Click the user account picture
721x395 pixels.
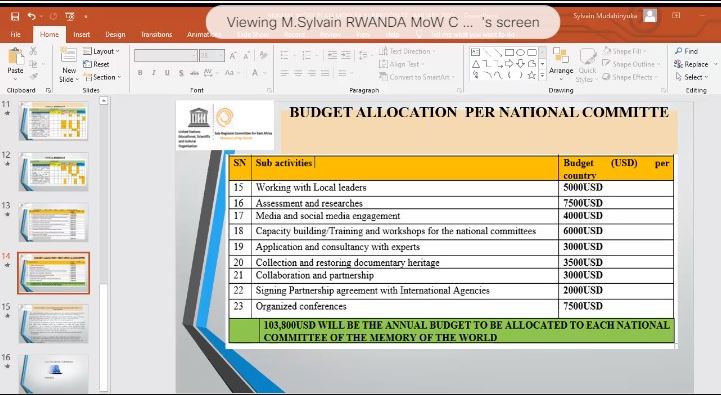click(650, 16)
